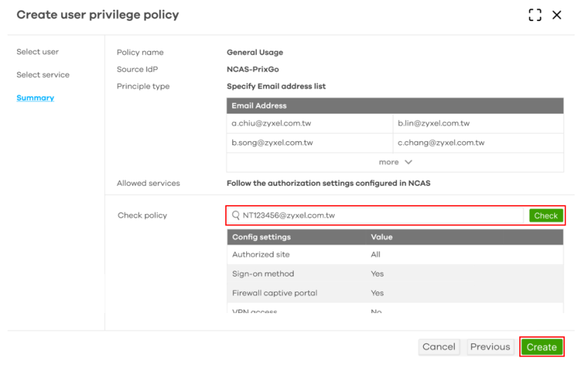
Task: Click the Authorized site value All
Action: click(375, 254)
